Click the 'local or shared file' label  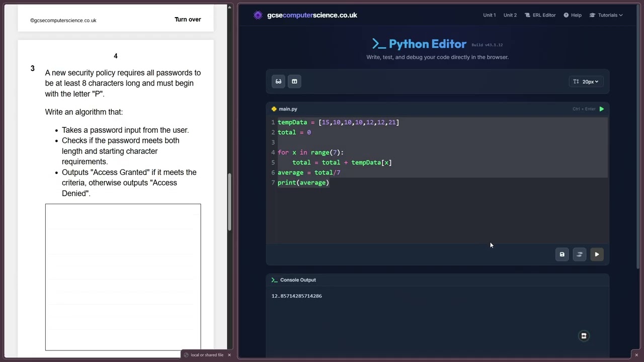click(207, 355)
